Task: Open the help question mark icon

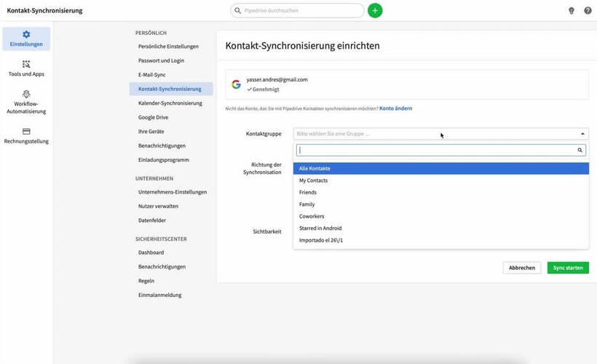Action: (588, 11)
